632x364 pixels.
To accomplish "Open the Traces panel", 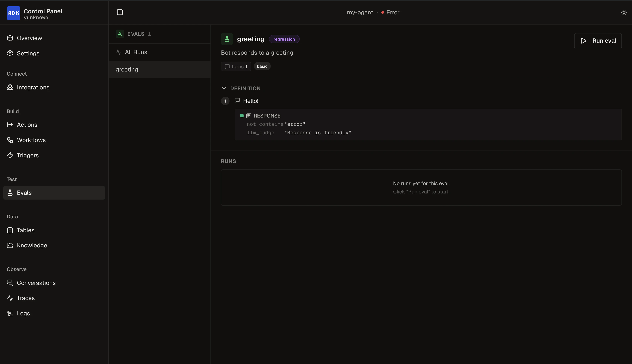I will pos(26,298).
